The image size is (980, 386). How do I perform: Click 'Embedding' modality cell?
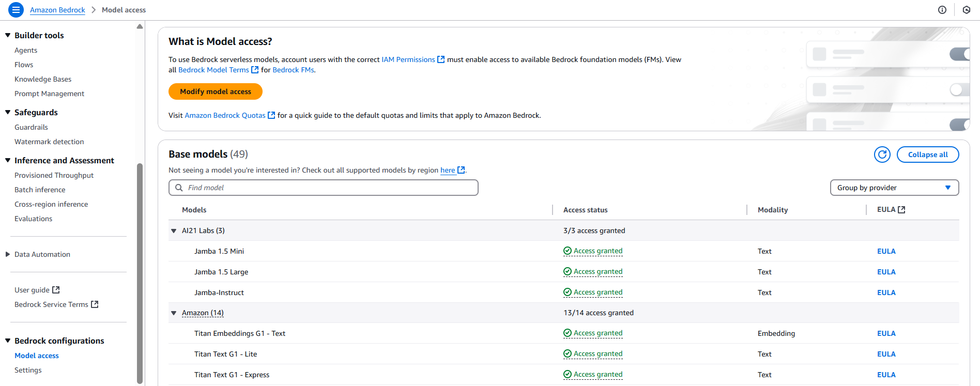coord(776,333)
